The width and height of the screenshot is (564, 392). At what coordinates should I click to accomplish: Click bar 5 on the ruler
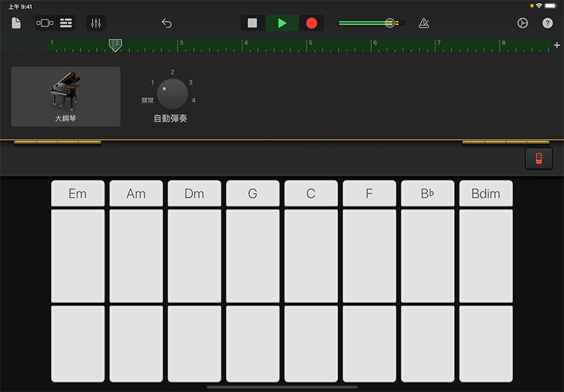point(310,46)
